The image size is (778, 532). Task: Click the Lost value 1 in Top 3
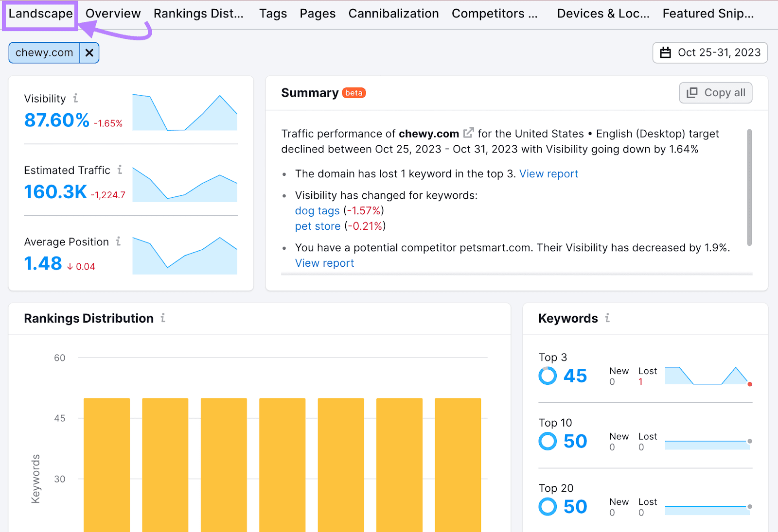click(x=640, y=382)
